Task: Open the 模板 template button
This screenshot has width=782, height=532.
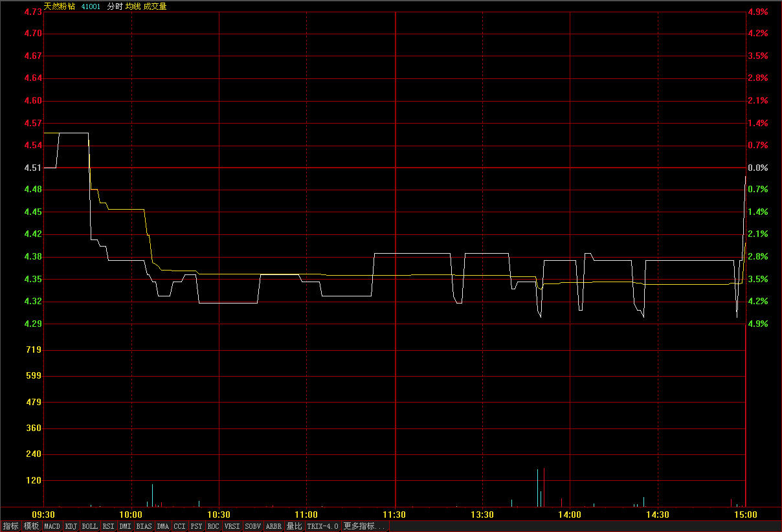Action: 31,526
